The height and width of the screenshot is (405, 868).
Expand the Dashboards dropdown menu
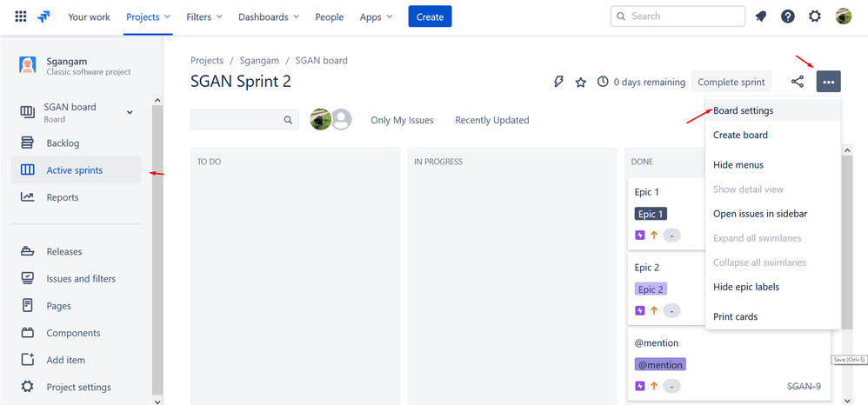tap(269, 17)
